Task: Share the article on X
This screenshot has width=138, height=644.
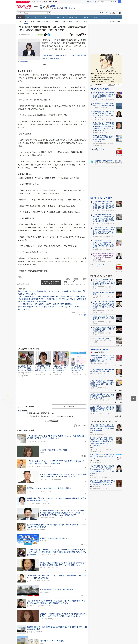Action: 45,35
